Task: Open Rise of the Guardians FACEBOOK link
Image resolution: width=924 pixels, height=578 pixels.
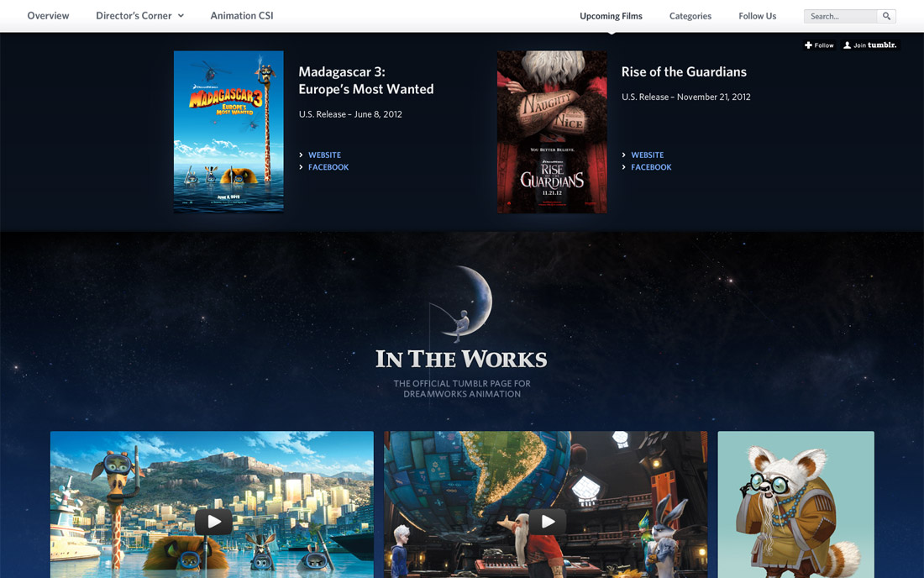Action: pyautogui.click(x=651, y=167)
